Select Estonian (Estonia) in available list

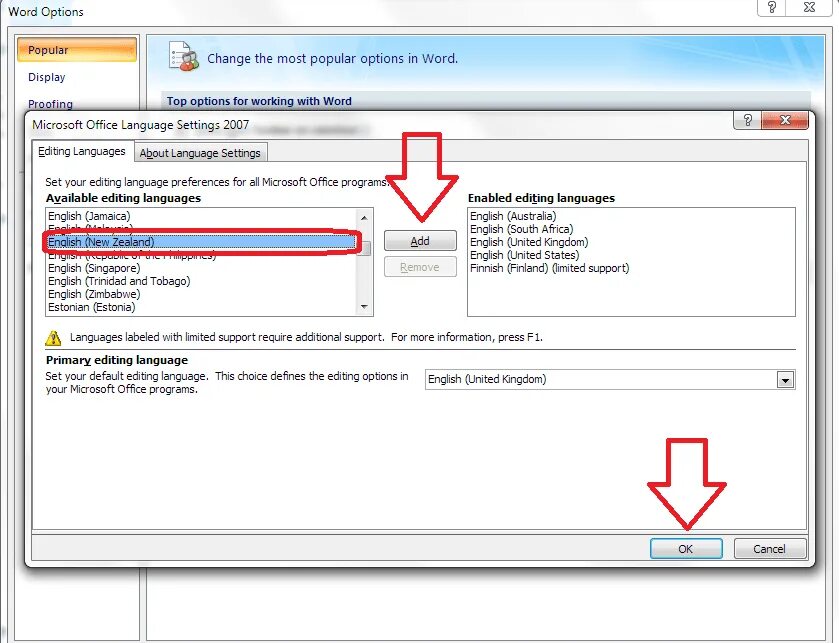(x=201, y=307)
